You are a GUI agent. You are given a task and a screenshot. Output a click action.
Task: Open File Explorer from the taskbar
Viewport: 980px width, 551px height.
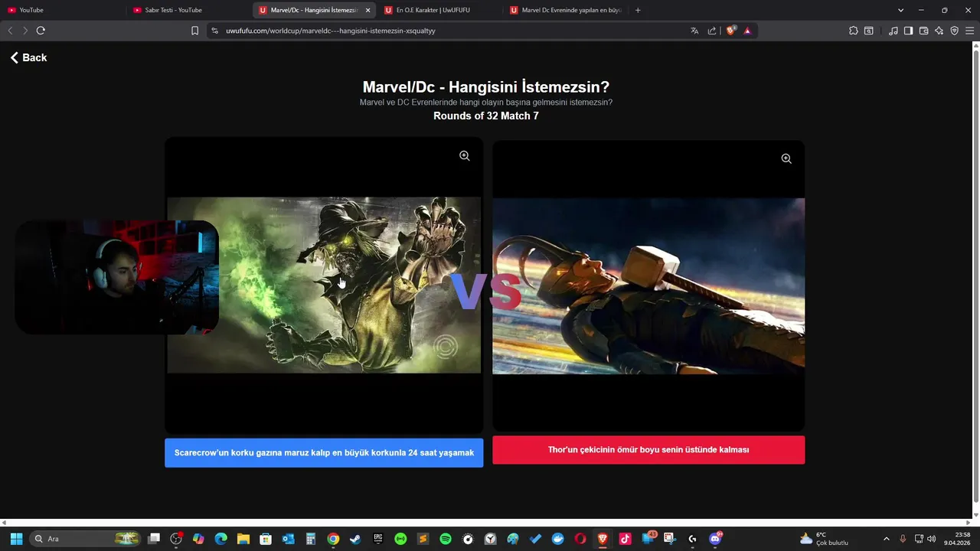243,539
